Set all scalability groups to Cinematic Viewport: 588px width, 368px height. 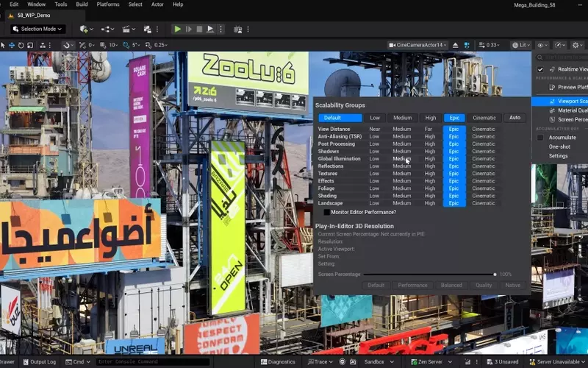point(484,118)
